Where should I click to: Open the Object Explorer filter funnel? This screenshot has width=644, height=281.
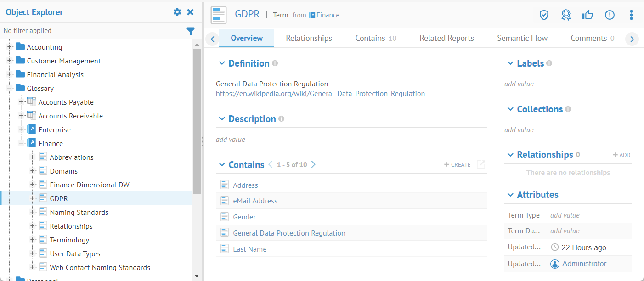[191, 31]
